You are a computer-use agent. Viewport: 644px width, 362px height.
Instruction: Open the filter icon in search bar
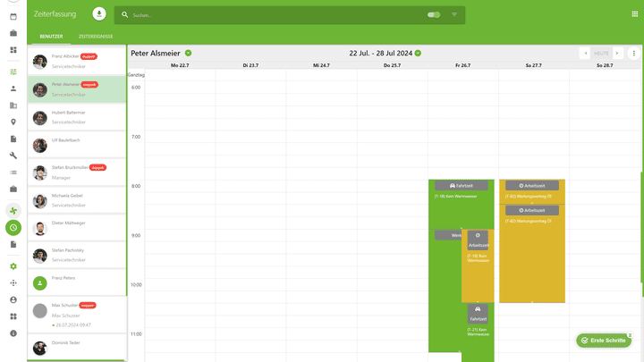click(x=453, y=15)
